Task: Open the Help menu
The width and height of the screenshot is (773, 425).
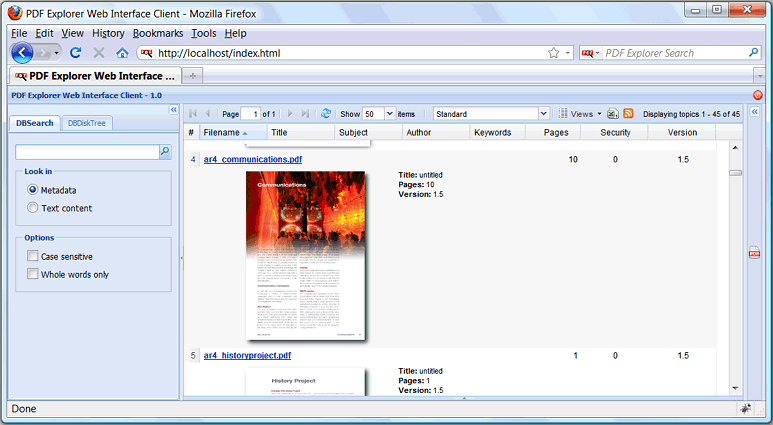Action: click(235, 33)
